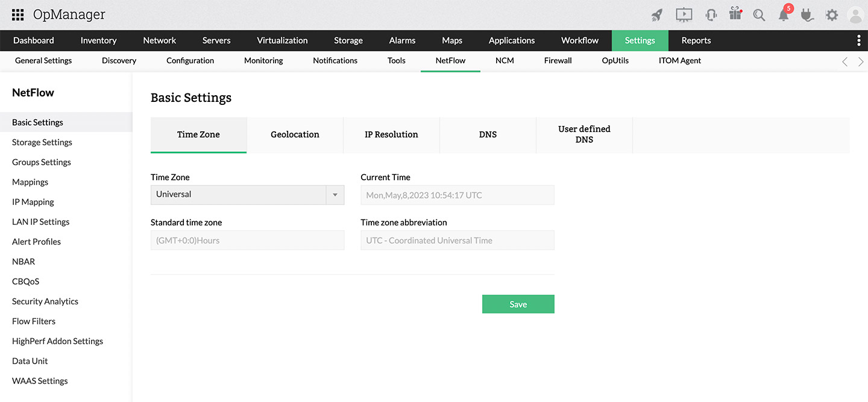Click the rocket quick-start icon

tap(657, 15)
